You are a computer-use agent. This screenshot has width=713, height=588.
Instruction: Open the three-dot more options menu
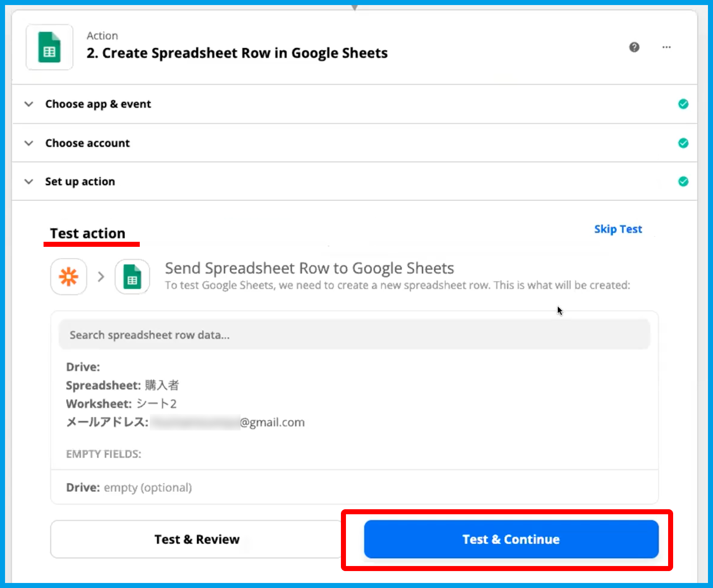[x=666, y=47]
